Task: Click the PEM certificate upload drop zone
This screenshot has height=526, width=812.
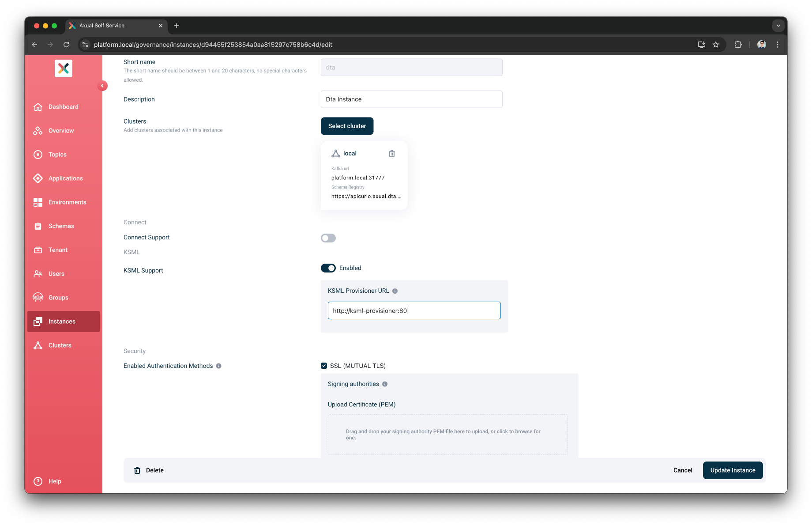Action: (x=448, y=435)
